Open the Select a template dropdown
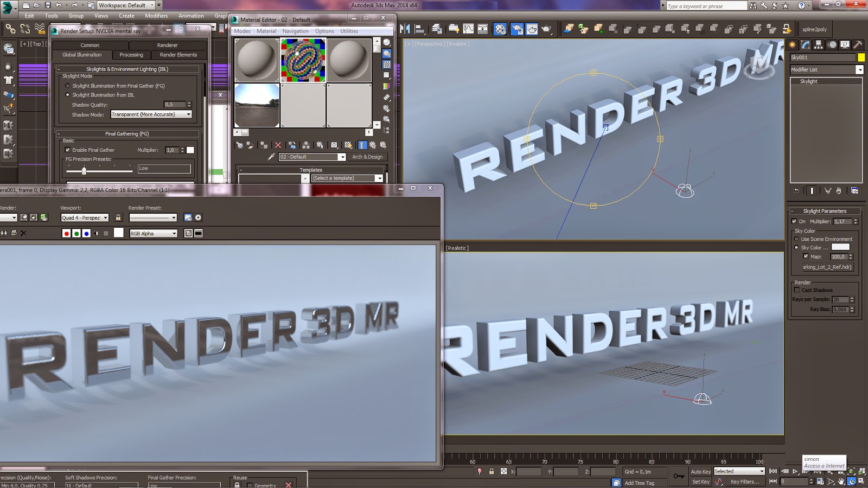The image size is (868, 488). tap(347, 178)
